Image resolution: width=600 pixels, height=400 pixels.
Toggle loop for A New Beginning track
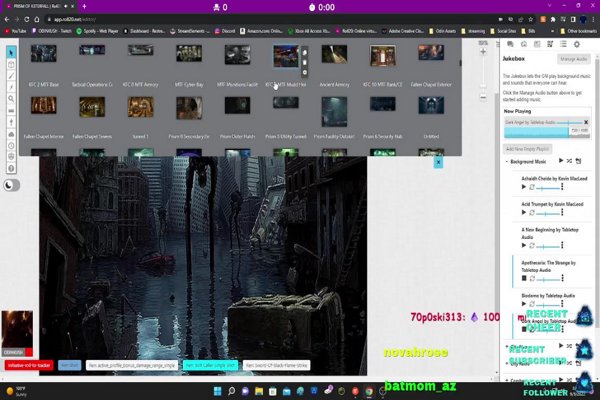532,246
